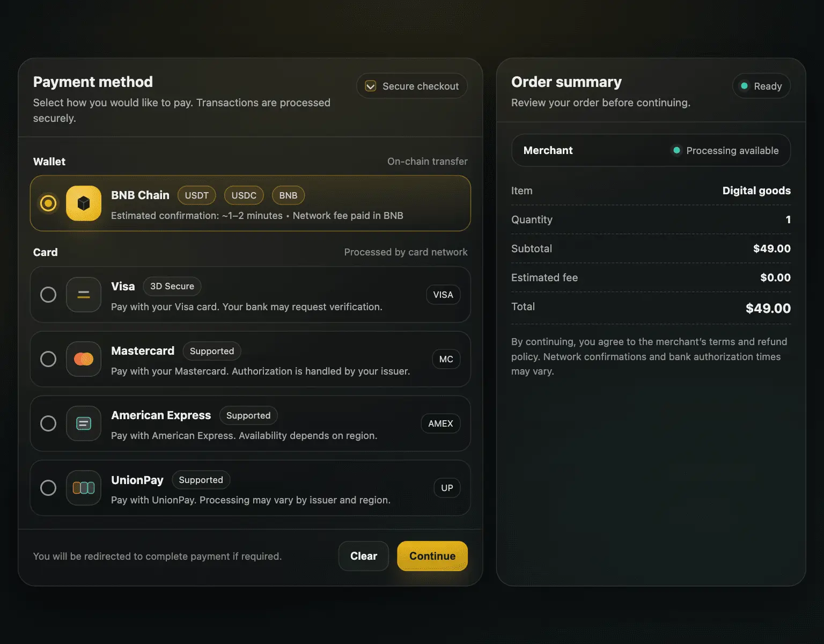Click the Visa payment method title
Screen dimensions: 824x644
point(123,287)
